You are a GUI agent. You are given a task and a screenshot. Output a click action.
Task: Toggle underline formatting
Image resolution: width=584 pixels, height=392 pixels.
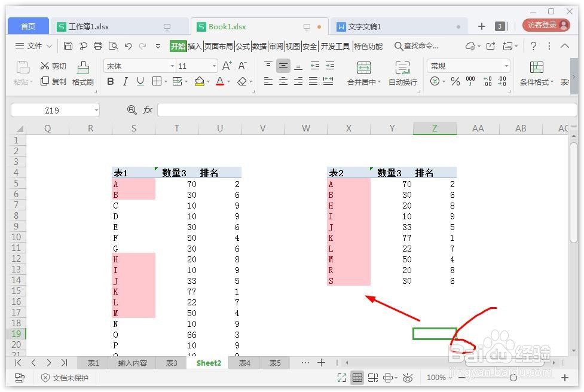point(140,81)
